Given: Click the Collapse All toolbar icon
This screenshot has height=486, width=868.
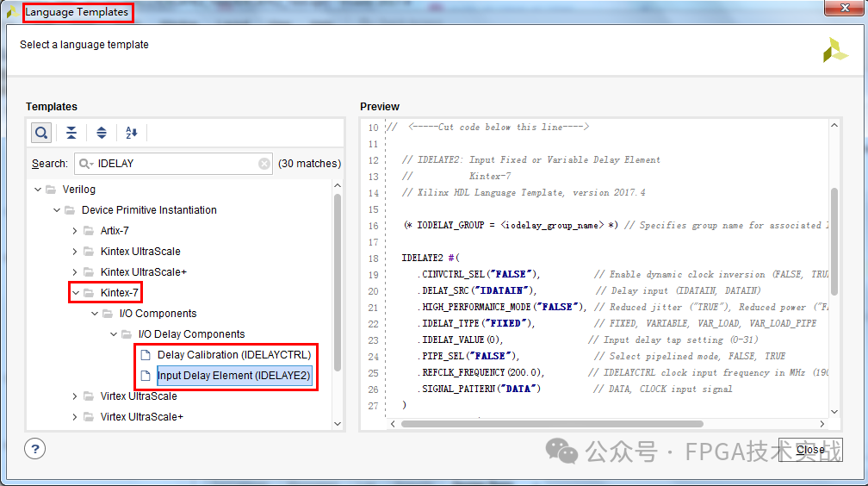Looking at the screenshot, I should pyautogui.click(x=71, y=133).
